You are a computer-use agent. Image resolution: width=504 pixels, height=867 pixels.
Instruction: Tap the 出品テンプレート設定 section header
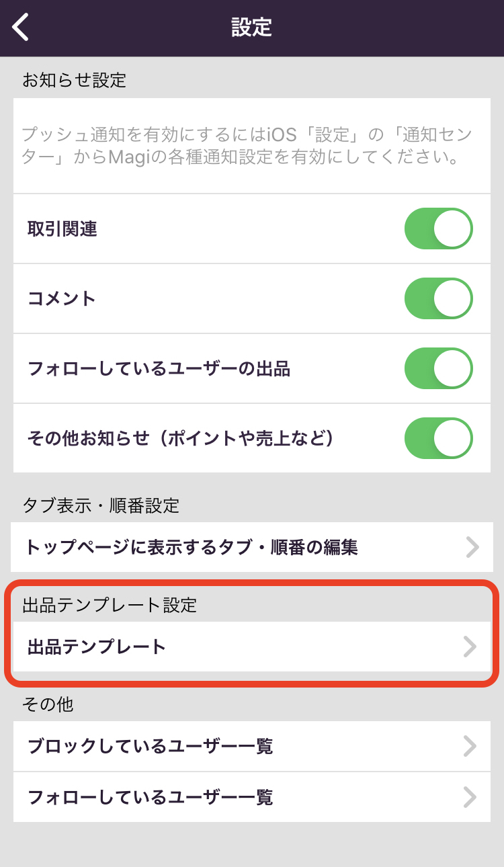point(110,605)
